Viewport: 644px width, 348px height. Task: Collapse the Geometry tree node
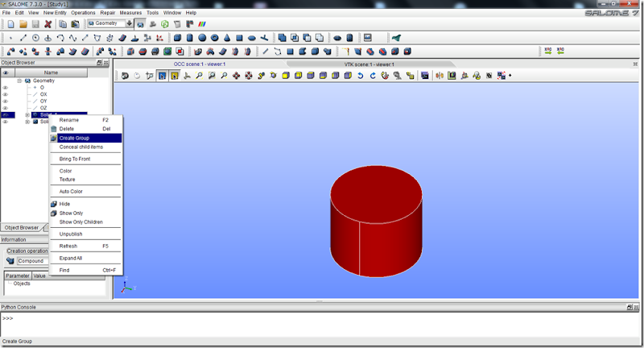pyautogui.click(x=20, y=81)
